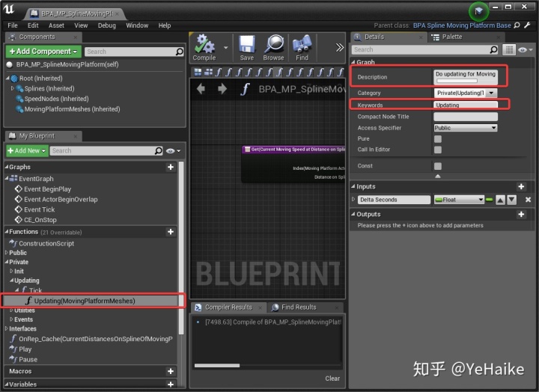The width and height of the screenshot is (539, 392).
Task: Click the Compact Node Title field
Action: tap(466, 117)
